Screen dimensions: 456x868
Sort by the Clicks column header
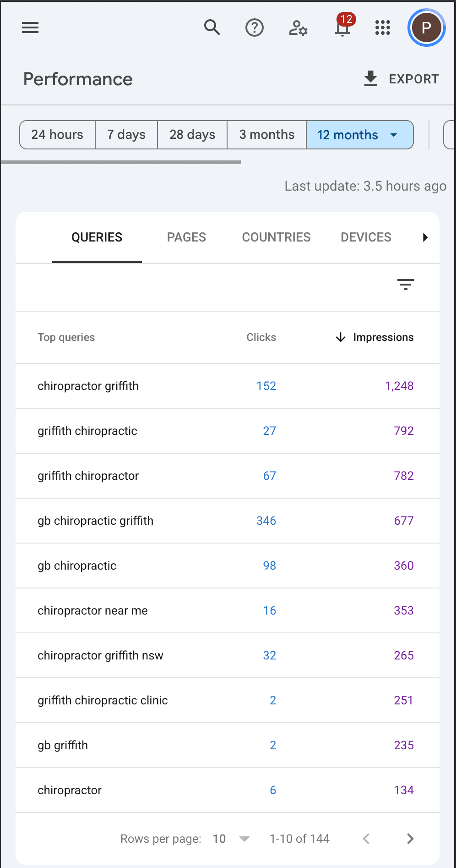point(261,337)
